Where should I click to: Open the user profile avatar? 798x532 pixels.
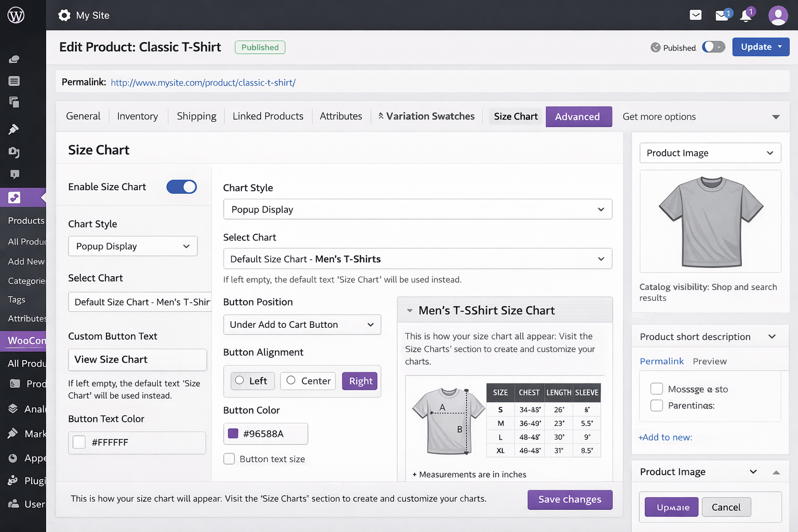[x=778, y=15]
